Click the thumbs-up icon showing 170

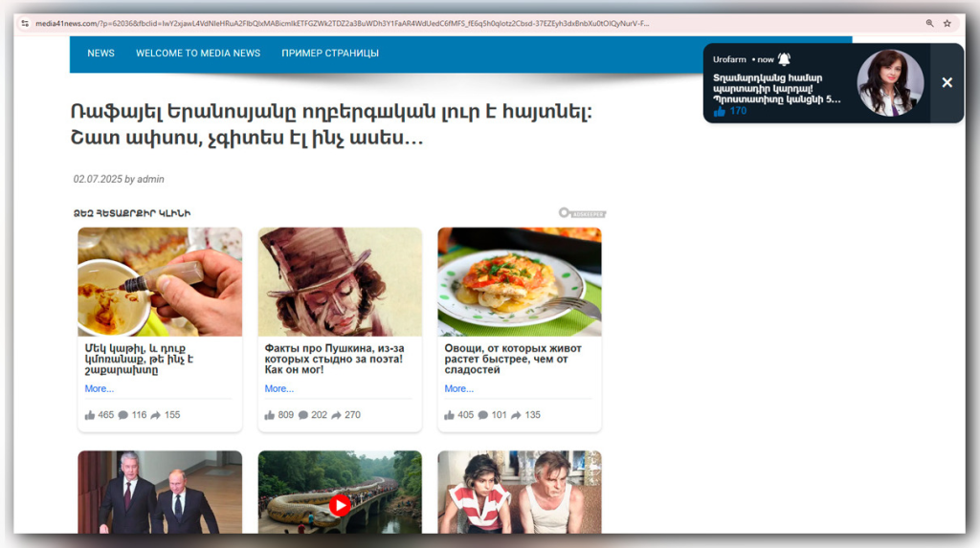point(720,111)
